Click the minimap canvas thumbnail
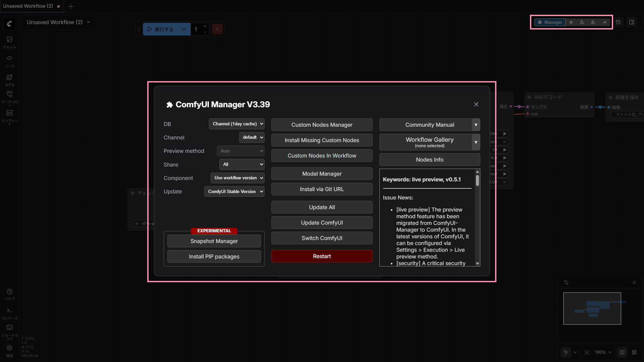644x362 pixels. click(x=592, y=308)
